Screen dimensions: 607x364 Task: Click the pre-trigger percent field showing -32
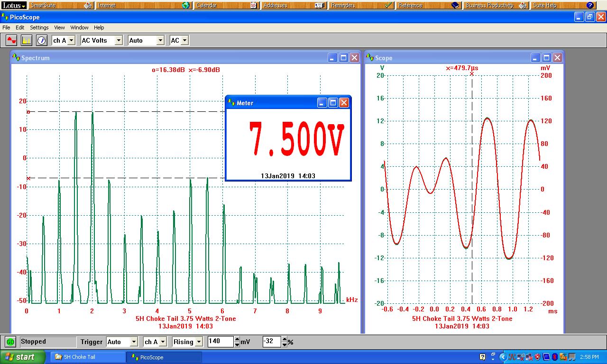pyautogui.click(x=272, y=342)
